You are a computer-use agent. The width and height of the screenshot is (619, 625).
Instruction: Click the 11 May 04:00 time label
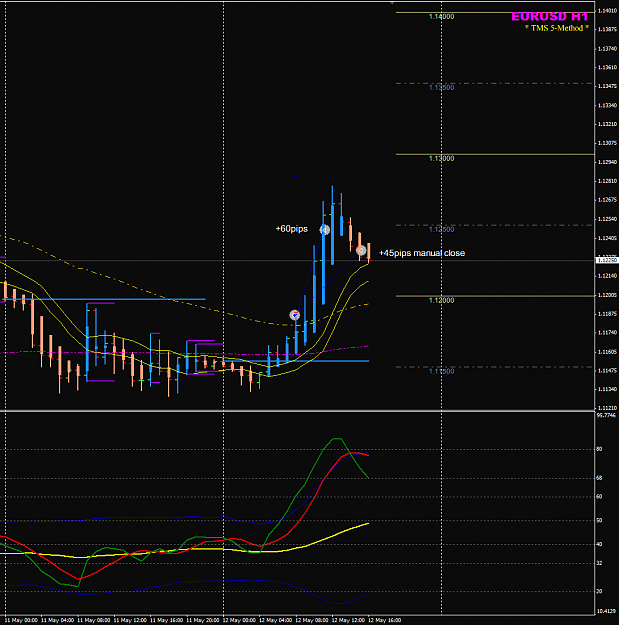[x=57, y=620]
